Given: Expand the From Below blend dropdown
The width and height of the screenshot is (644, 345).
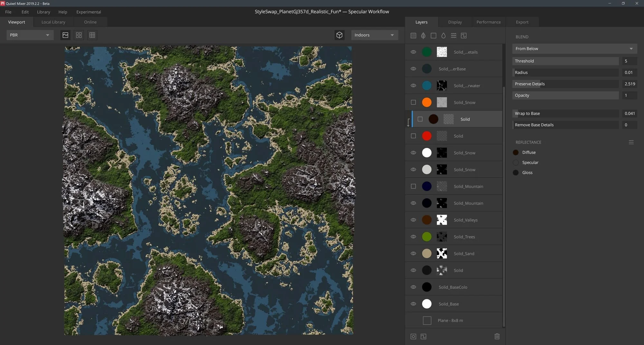Looking at the screenshot, I should 574,49.
